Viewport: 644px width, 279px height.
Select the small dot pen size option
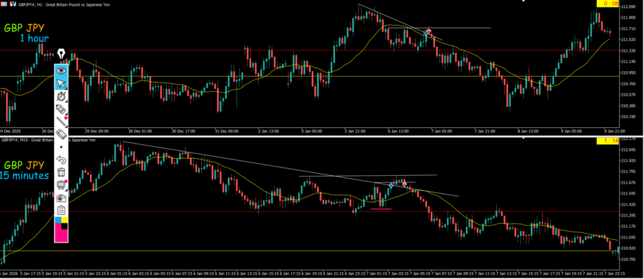(61, 146)
